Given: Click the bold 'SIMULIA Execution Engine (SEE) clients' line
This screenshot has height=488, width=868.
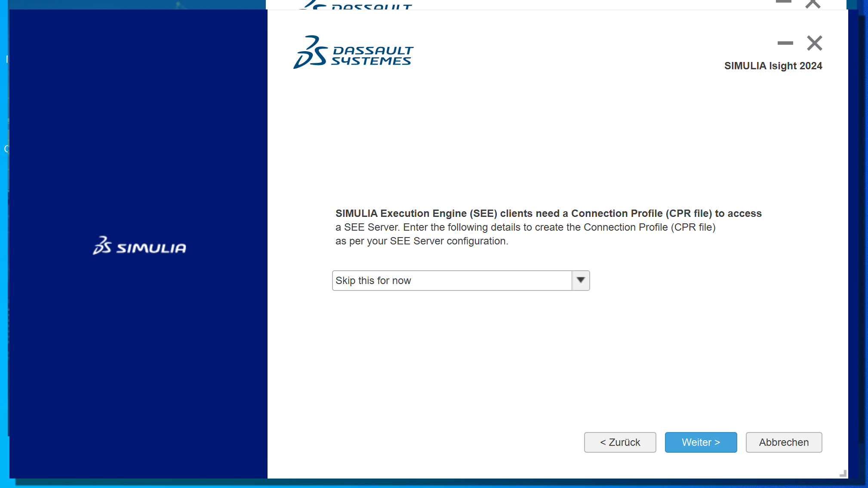Looking at the screenshot, I should click(548, 213).
